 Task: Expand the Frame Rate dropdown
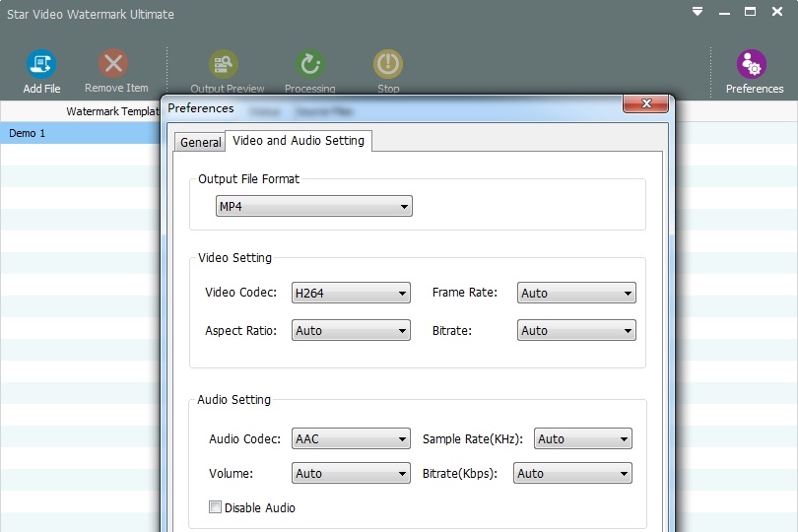(x=576, y=293)
